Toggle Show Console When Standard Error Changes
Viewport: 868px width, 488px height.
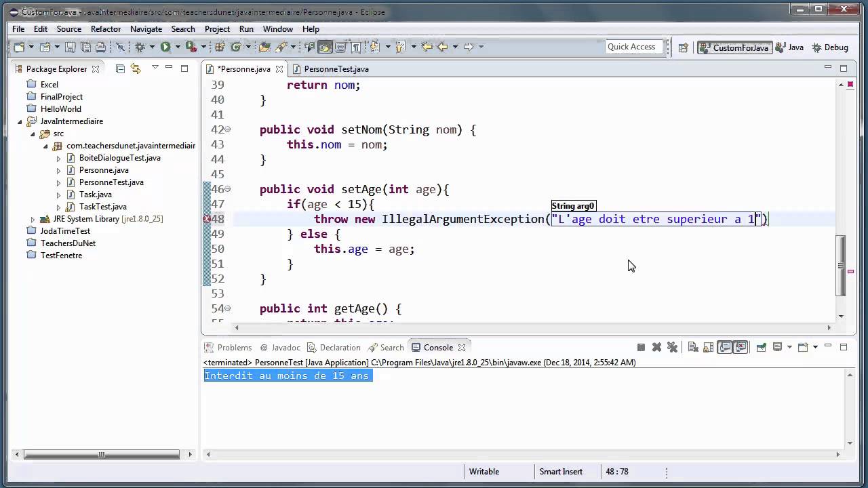(x=740, y=347)
